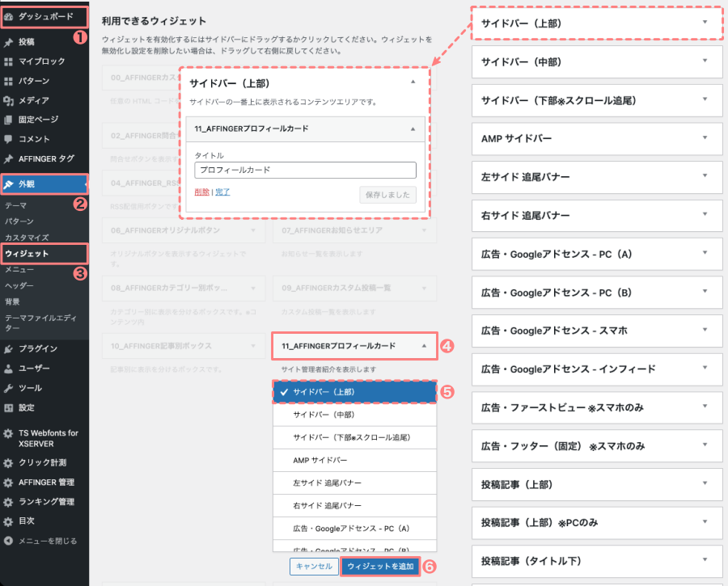Image resolution: width=728 pixels, height=586 pixels.
Task: Click the ウィジェットを追加 button
Action: (x=379, y=567)
